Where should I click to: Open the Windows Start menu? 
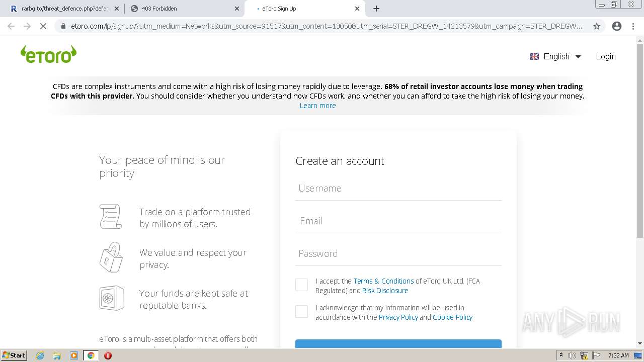(14, 355)
